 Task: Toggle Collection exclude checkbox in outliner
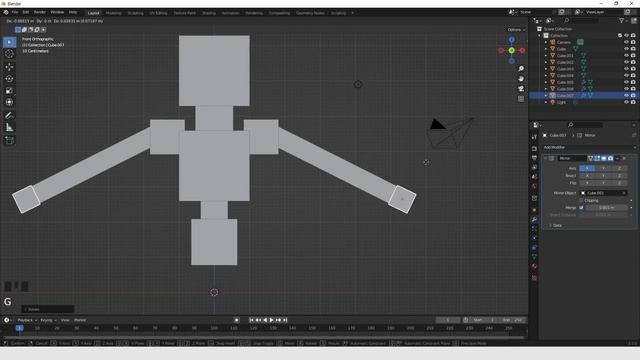[620, 36]
